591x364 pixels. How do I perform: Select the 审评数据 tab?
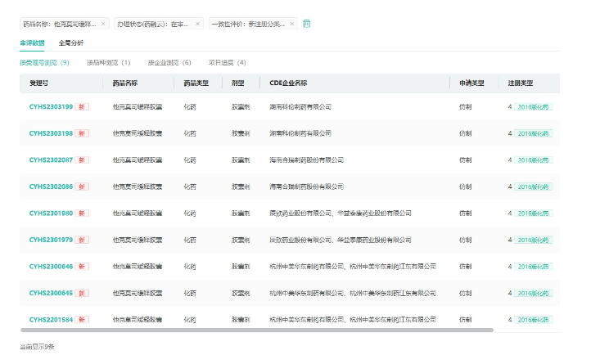click(33, 43)
